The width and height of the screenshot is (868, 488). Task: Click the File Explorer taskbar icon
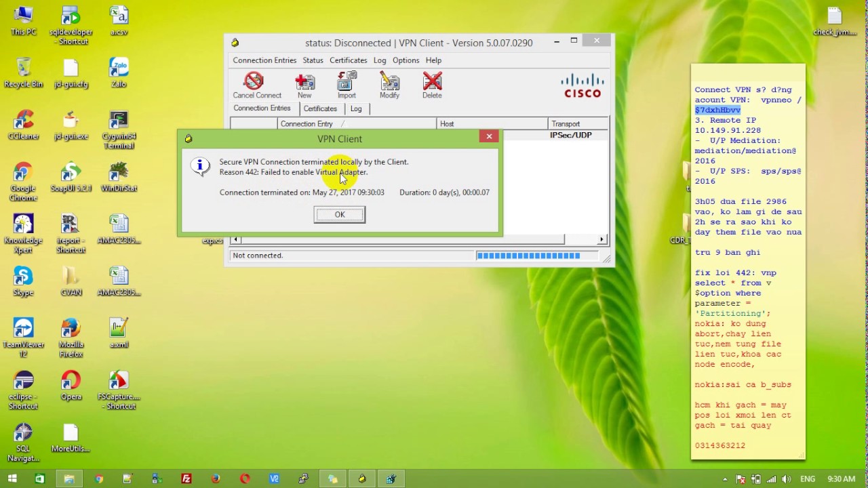69,479
